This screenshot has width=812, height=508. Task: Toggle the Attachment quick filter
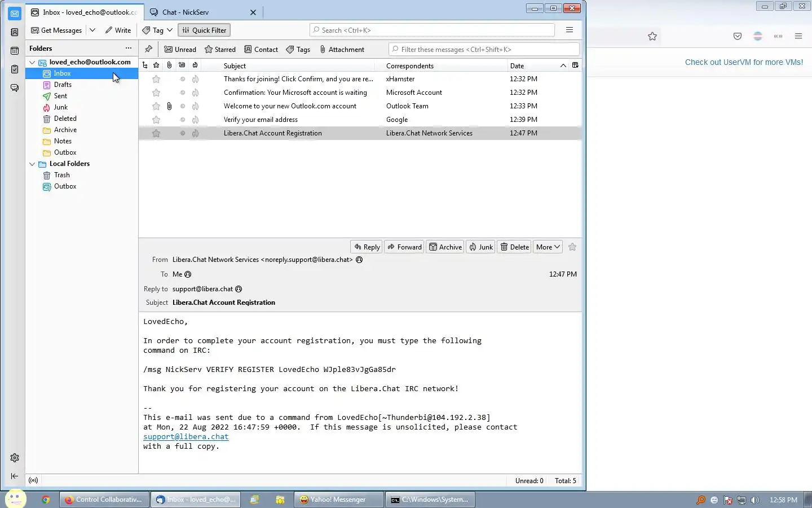(342, 50)
